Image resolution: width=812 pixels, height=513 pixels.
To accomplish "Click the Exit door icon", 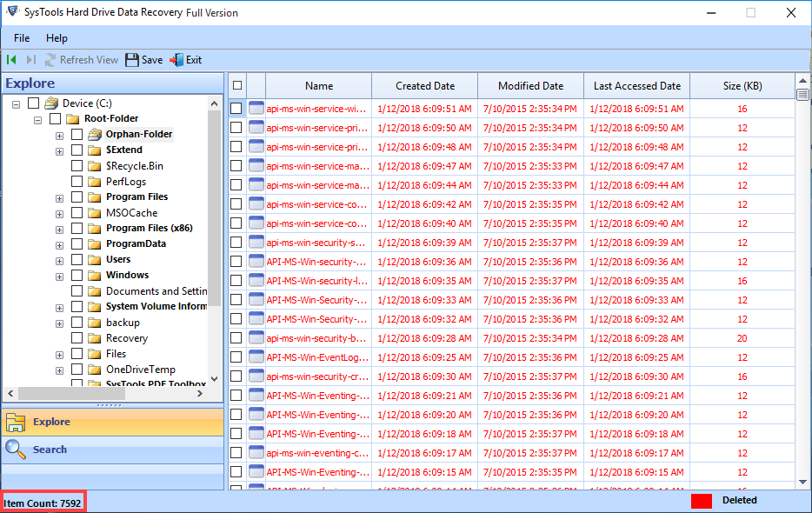I will (x=176, y=60).
